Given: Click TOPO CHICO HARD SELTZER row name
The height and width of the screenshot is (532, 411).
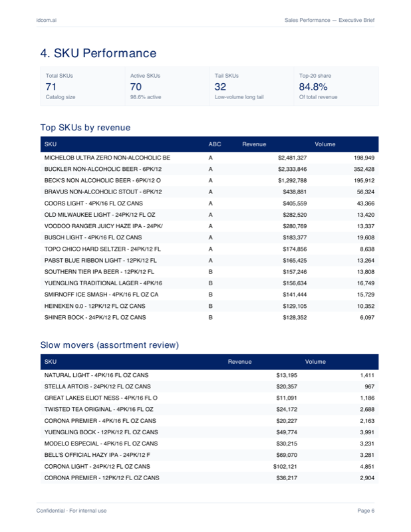Looking at the screenshot, I should click(102, 249).
